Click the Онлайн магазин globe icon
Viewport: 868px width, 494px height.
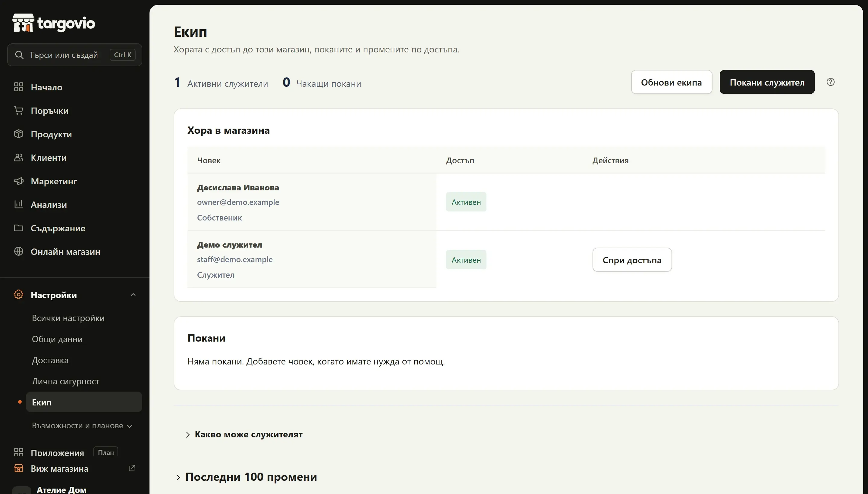click(x=19, y=252)
